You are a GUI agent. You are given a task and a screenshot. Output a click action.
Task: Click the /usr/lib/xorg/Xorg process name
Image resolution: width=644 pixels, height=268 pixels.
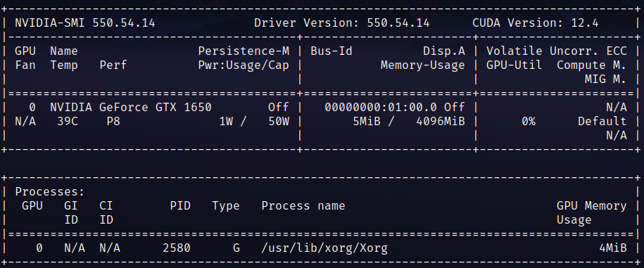[x=324, y=248]
